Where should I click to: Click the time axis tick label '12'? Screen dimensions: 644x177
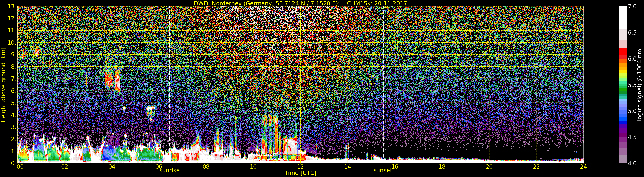point(300,166)
